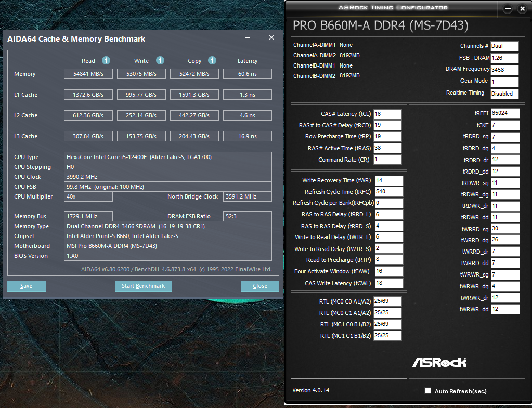Image resolution: width=532 pixels, height=408 pixels.
Task: Click the Memory Bus value 1729.1 MHz
Action: pos(88,216)
